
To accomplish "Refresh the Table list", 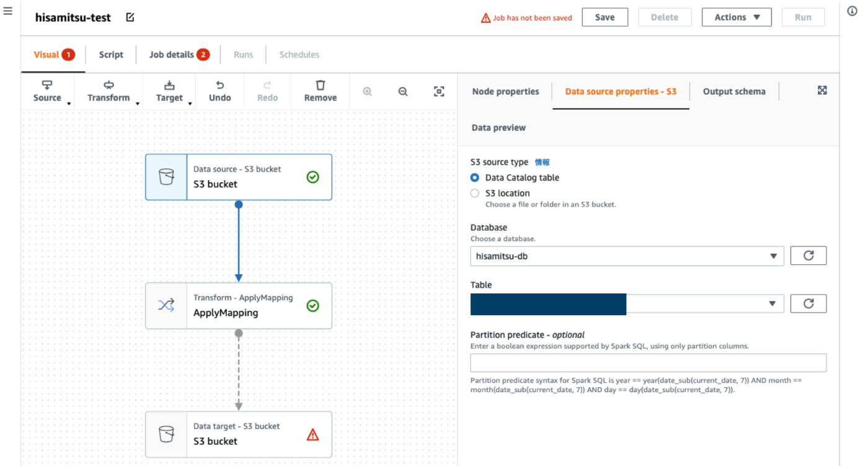I will pos(808,303).
